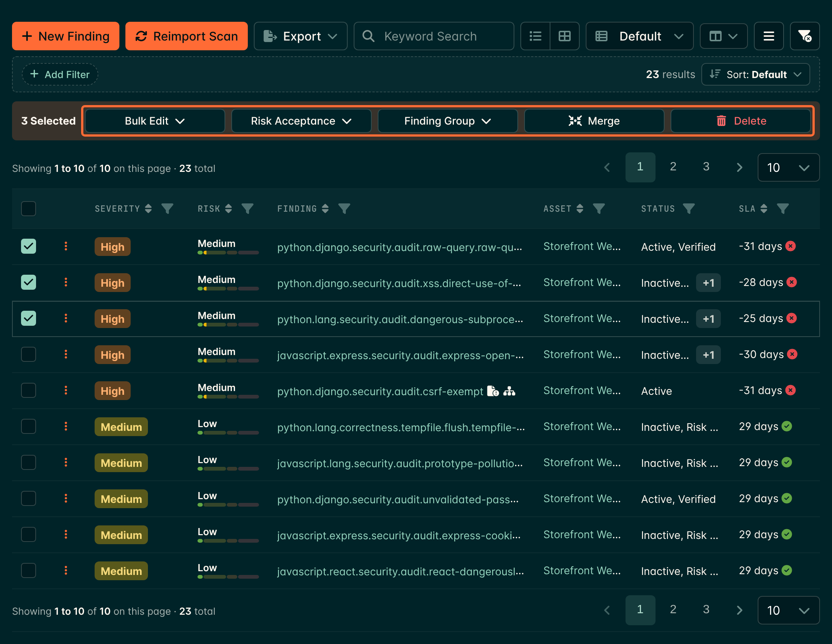Switch to list view icon

coord(535,36)
